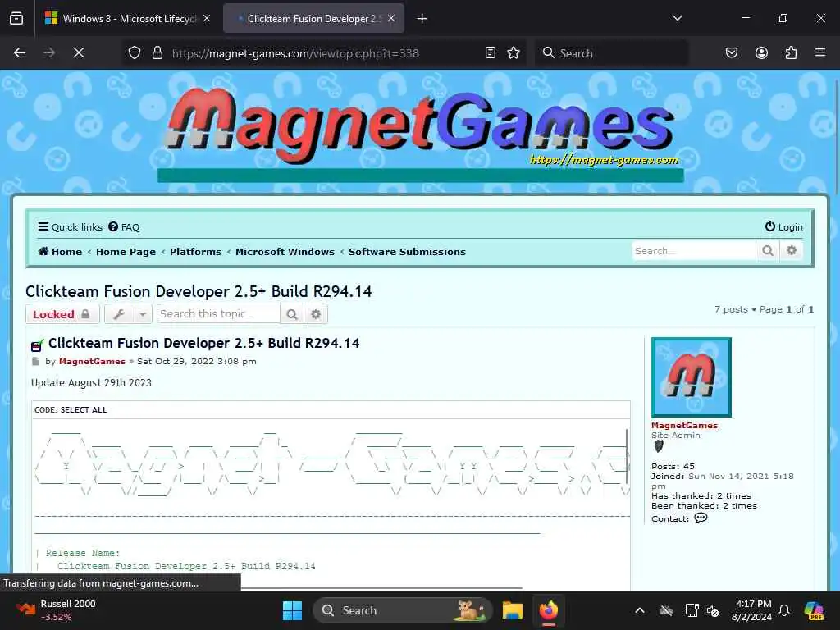This screenshot has height=630, width=840.
Task: Click the forum search magnifier button
Action: 768,251
